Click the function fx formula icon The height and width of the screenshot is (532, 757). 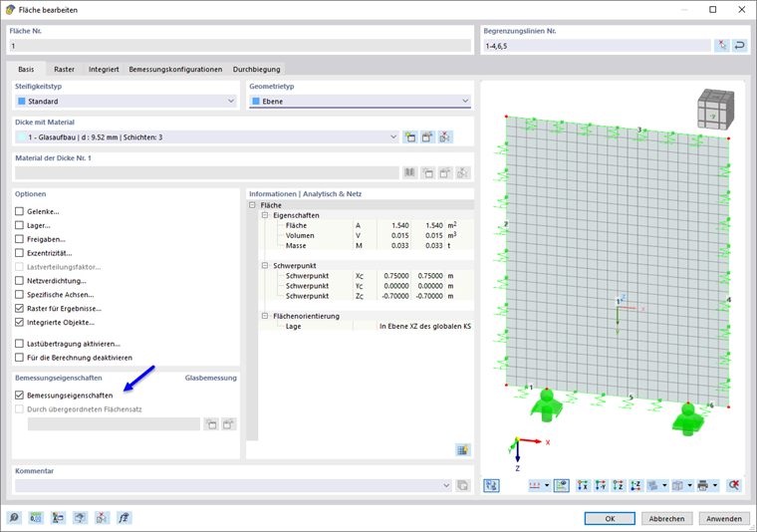coord(125,518)
